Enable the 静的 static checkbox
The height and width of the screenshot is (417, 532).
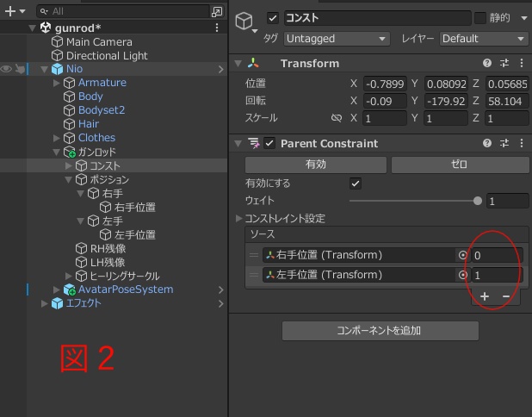point(479,18)
